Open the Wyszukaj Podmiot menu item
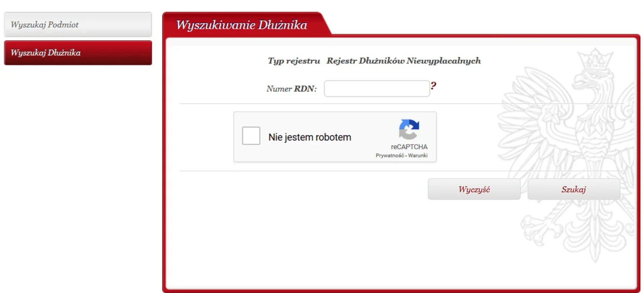The height and width of the screenshot is (293, 644). (78, 25)
